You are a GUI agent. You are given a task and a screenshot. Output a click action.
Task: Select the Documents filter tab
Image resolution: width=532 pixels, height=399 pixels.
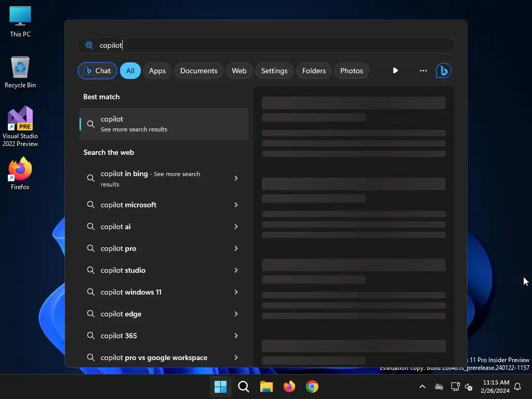[198, 71]
